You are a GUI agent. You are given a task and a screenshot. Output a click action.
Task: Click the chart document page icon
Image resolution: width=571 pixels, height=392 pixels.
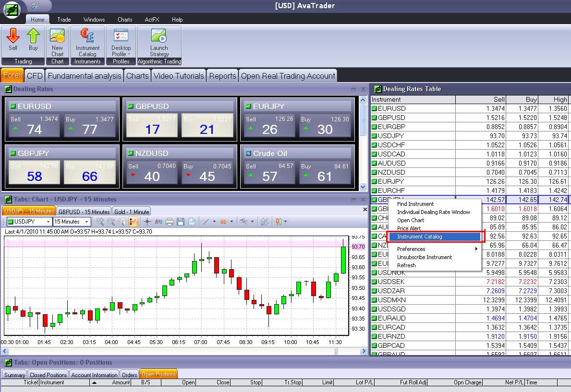click(x=192, y=221)
